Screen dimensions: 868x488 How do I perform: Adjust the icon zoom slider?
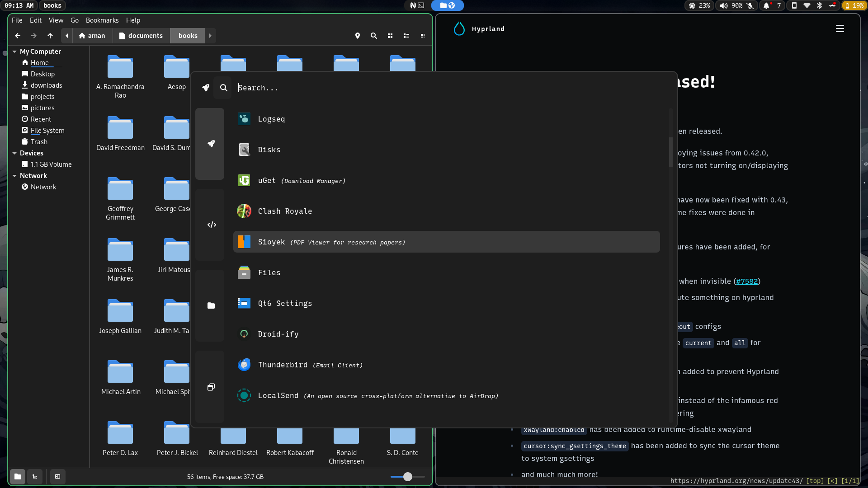tap(407, 476)
